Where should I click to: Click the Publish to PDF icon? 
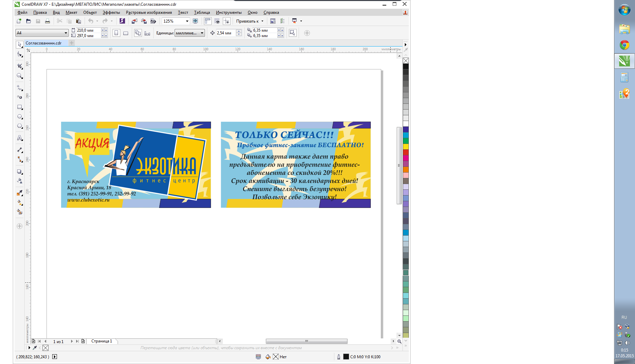pyautogui.click(x=153, y=21)
